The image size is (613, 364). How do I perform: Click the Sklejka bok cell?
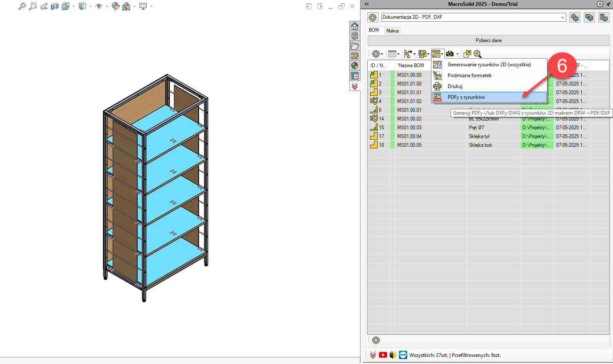click(x=493, y=145)
